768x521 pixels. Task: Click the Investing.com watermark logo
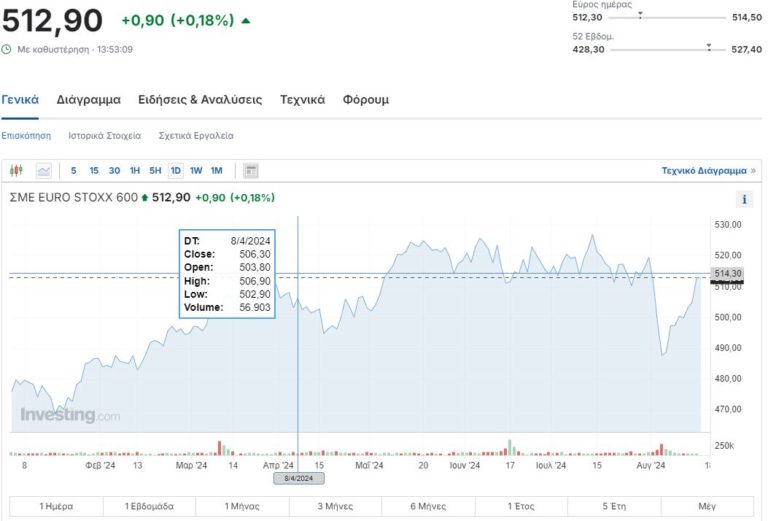70,415
